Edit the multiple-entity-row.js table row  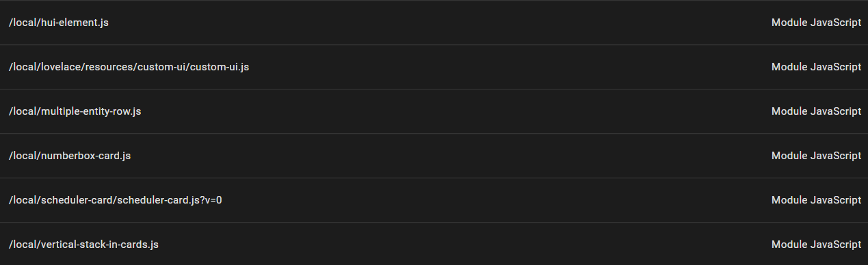pyautogui.click(x=434, y=111)
